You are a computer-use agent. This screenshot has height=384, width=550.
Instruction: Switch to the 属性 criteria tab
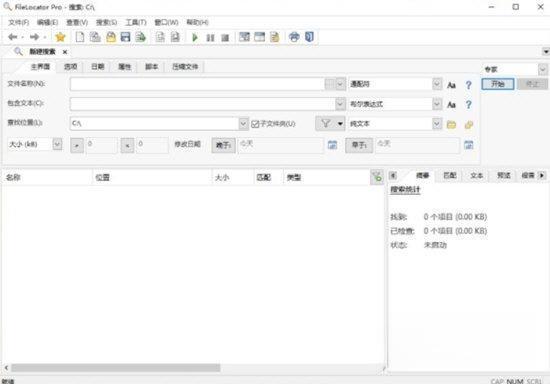pos(125,67)
